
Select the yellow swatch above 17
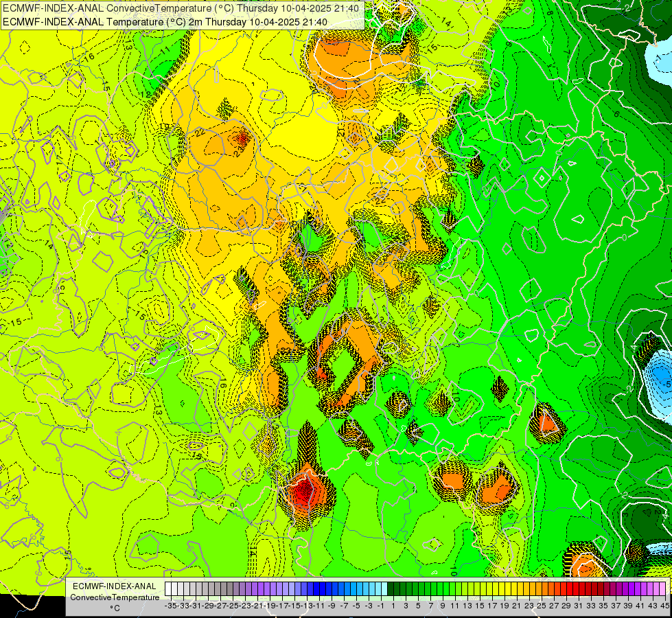pyautogui.click(x=489, y=589)
